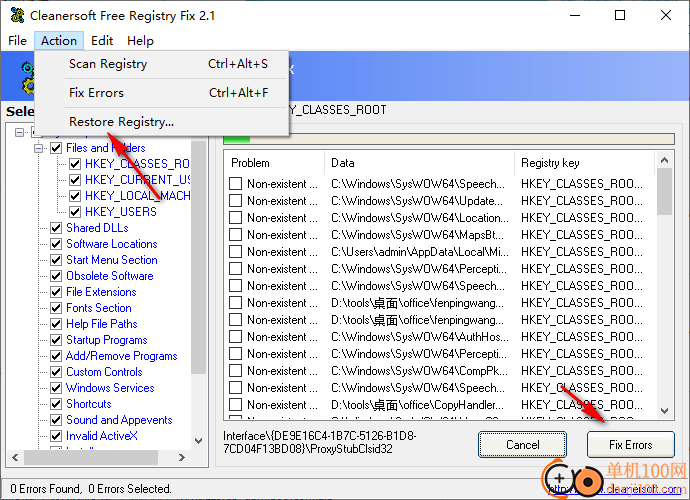Select the Shared DLLs tree label
Screen dimensions: 690x500
pos(97,228)
